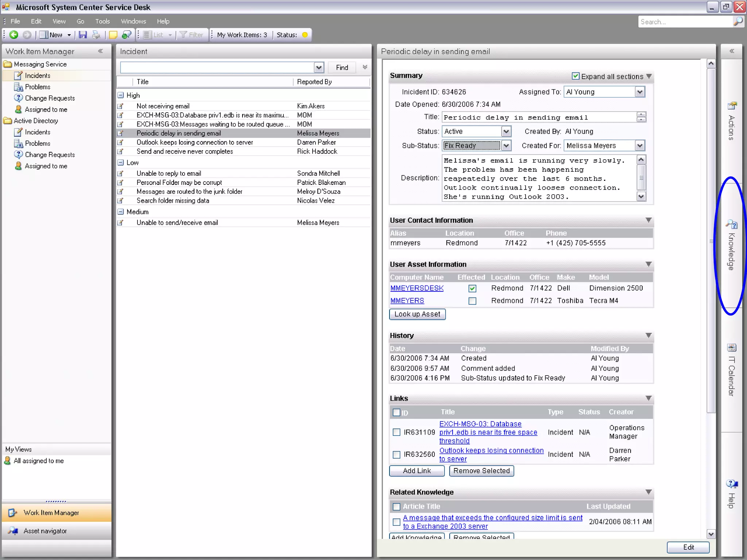Select checkbox for link IR631109
The image size is (747, 560).
tap(396, 432)
